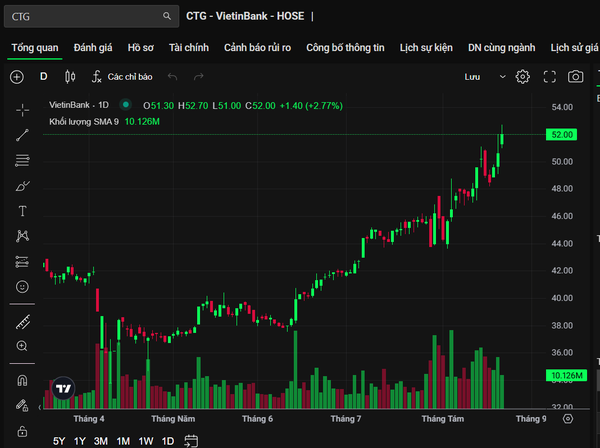
Task: Open the Cảnh báo rủi ro tab
Action: 258,48
